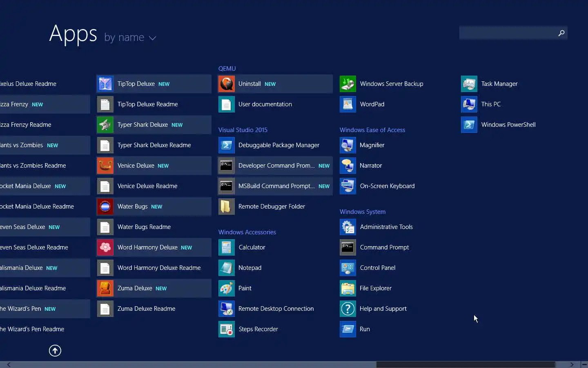Open the Run dialog icon

[x=347, y=329]
